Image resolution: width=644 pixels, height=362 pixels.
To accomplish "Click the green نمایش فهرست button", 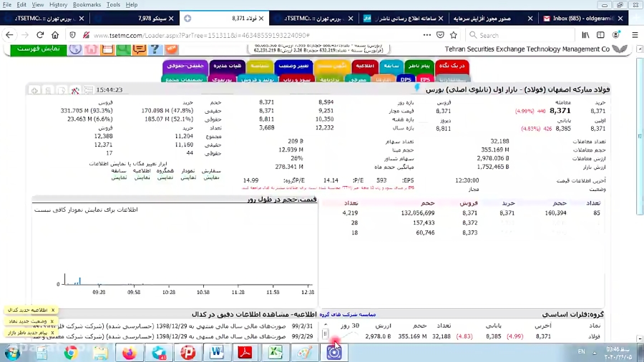I will click(37, 49).
